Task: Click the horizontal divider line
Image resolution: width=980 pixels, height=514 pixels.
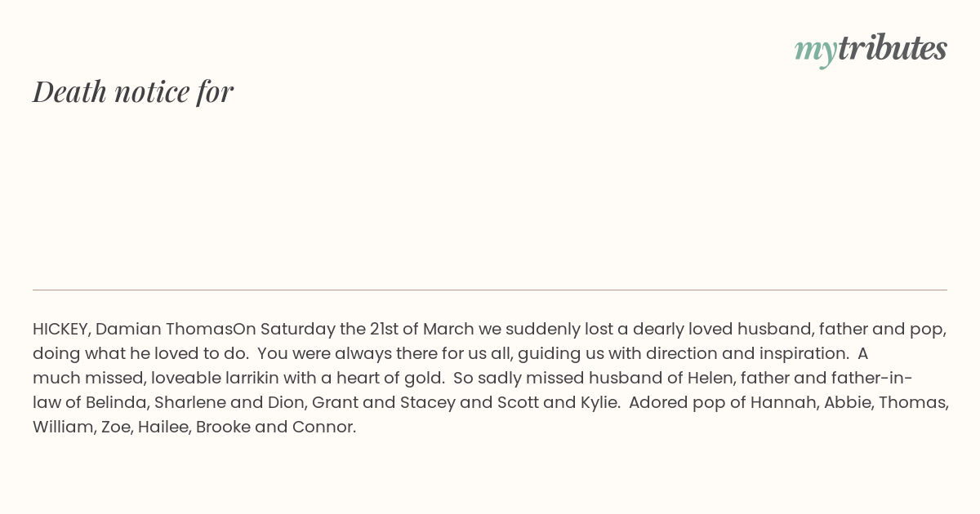Action: (x=490, y=290)
